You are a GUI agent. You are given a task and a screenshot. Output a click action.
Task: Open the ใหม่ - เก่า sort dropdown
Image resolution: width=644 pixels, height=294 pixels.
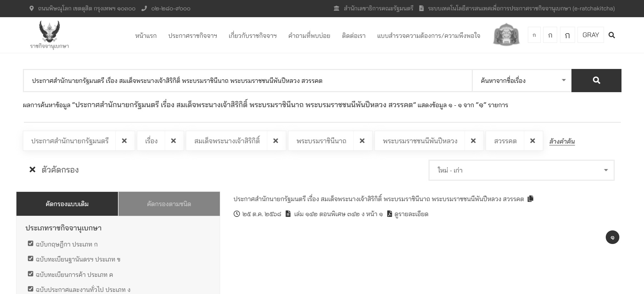(521, 170)
